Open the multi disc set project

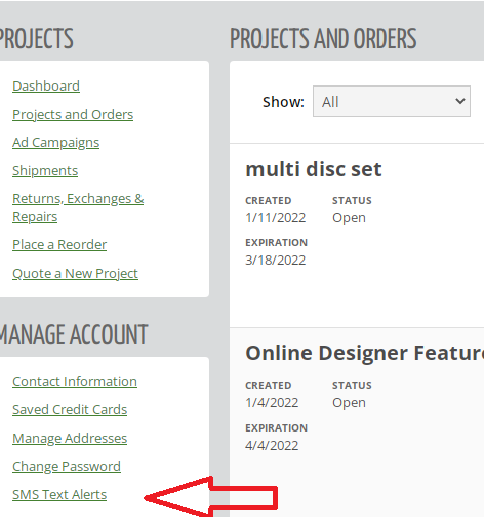click(313, 169)
